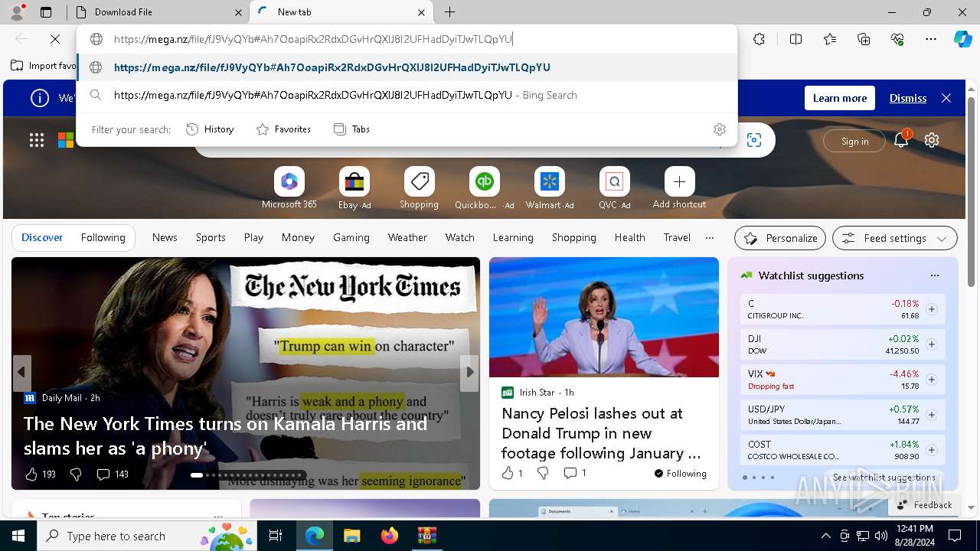Toggle the Split screen icon
The width and height of the screenshot is (980, 551).
tap(795, 39)
